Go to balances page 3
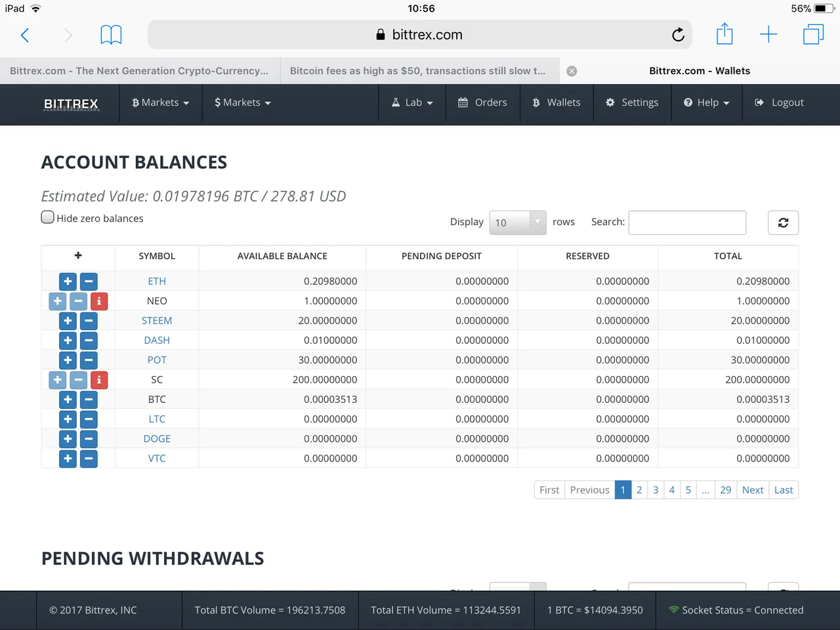This screenshot has width=840, height=630. tap(656, 490)
